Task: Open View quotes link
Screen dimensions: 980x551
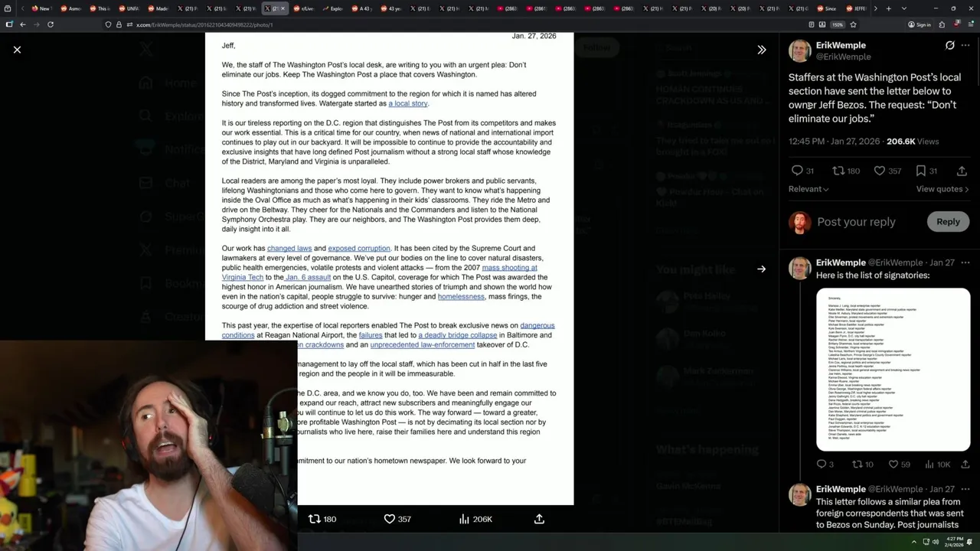Action: coord(942,189)
